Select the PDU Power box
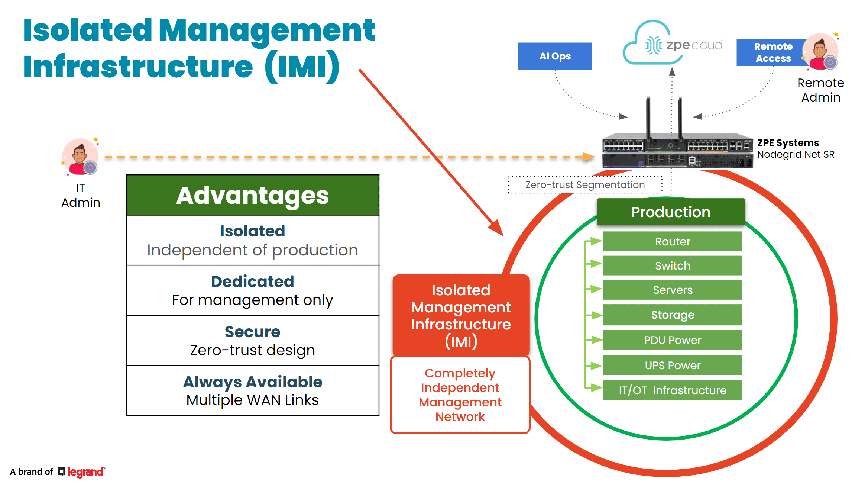This screenshot has height=486, width=868. [673, 340]
